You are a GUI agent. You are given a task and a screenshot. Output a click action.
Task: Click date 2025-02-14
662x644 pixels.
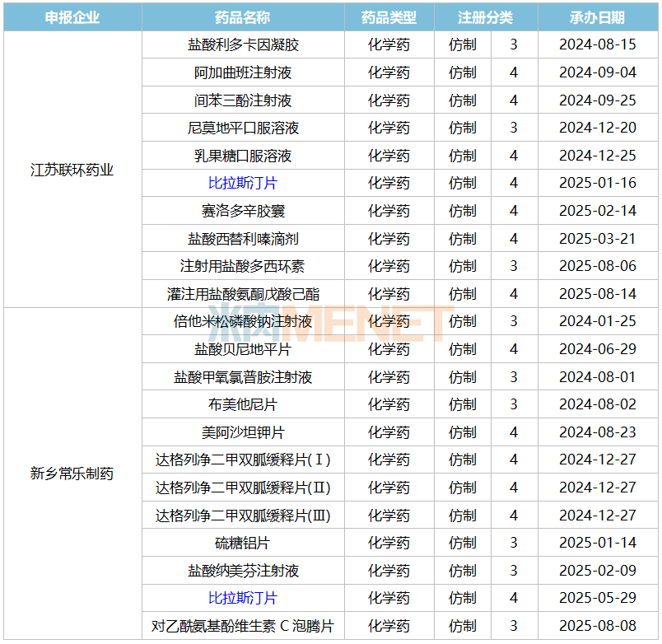(x=598, y=211)
